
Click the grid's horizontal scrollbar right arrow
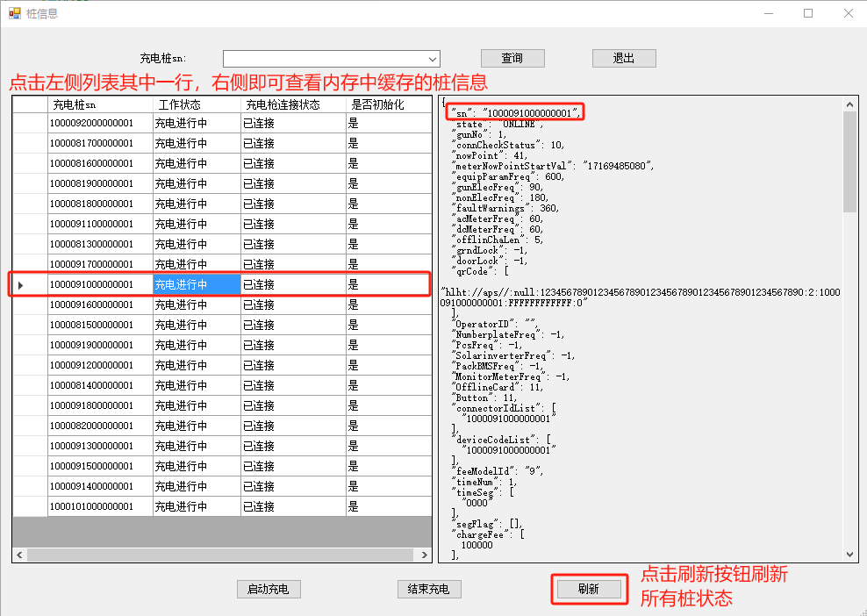(x=425, y=555)
